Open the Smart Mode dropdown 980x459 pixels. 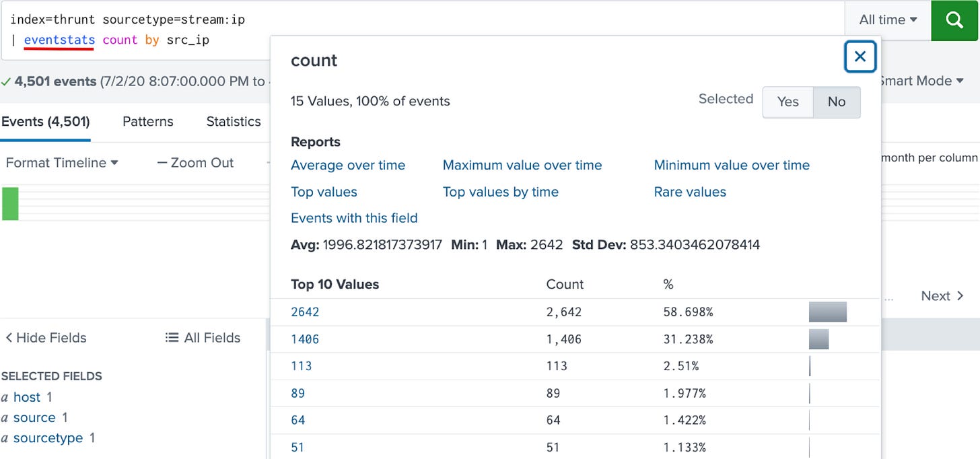[920, 81]
